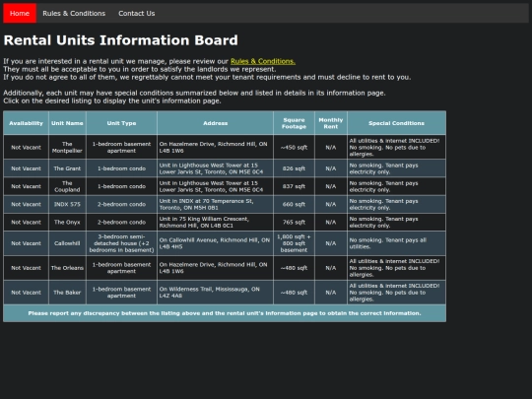Click the Wilderness Trail, Mississauga address
The height and width of the screenshot is (399, 532).
click(216, 293)
